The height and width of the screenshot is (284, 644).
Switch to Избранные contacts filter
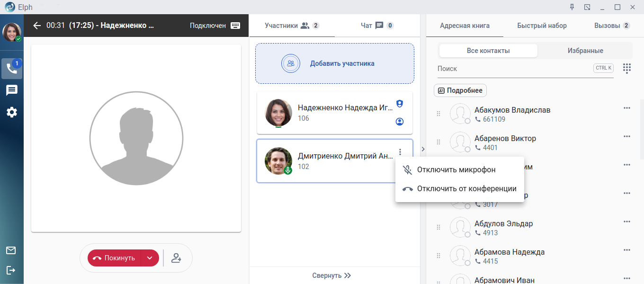click(x=585, y=51)
